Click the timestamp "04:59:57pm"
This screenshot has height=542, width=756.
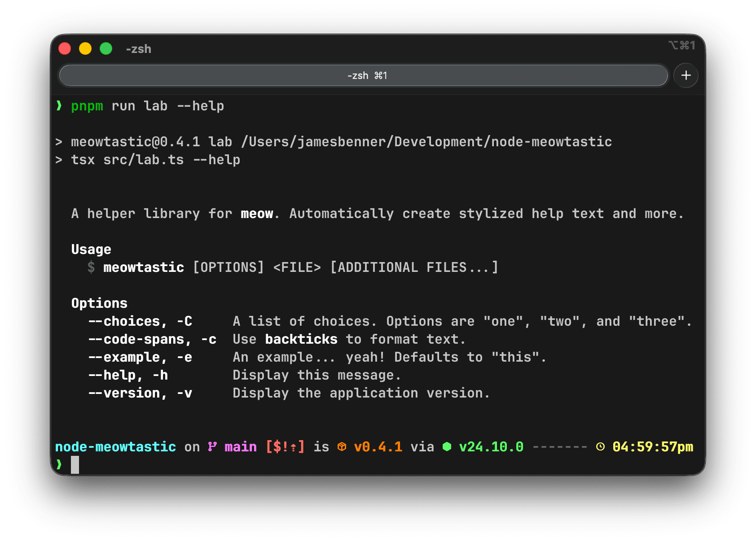coord(653,446)
